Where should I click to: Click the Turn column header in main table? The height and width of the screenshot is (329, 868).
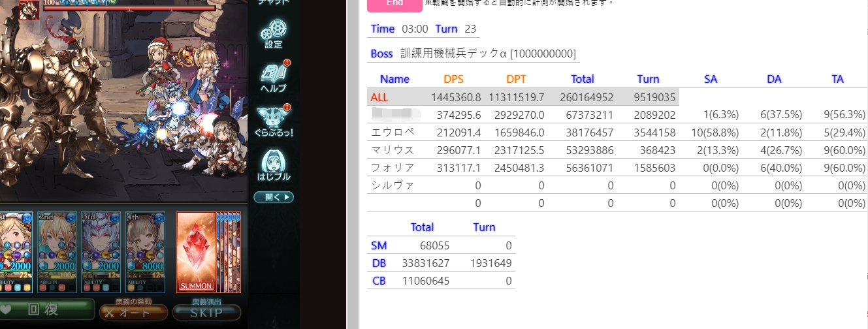(x=648, y=79)
